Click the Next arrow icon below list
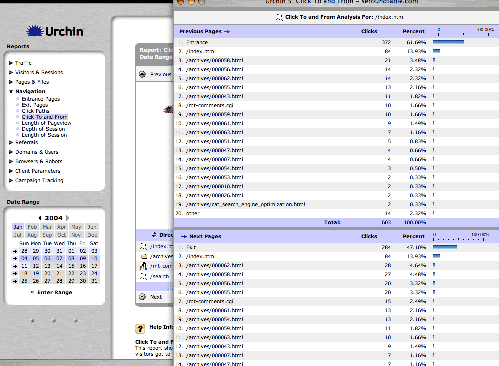Image resolution: width=499 pixels, height=366 pixels. pyautogui.click(x=142, y=297)
